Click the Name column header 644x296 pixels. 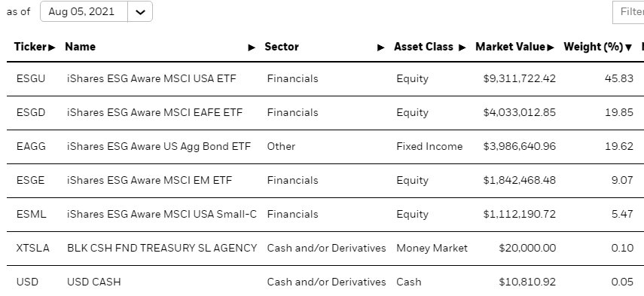80,47
